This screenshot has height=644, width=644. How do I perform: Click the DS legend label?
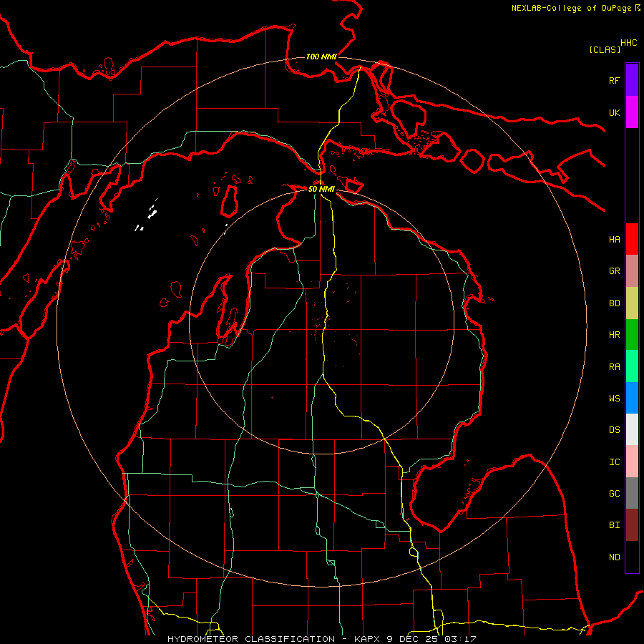[x=614, y=430]
